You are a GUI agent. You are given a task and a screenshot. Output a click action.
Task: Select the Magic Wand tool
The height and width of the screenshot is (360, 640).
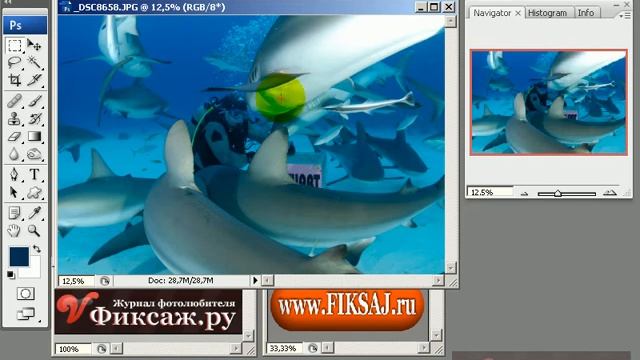[x=34, y=62]
